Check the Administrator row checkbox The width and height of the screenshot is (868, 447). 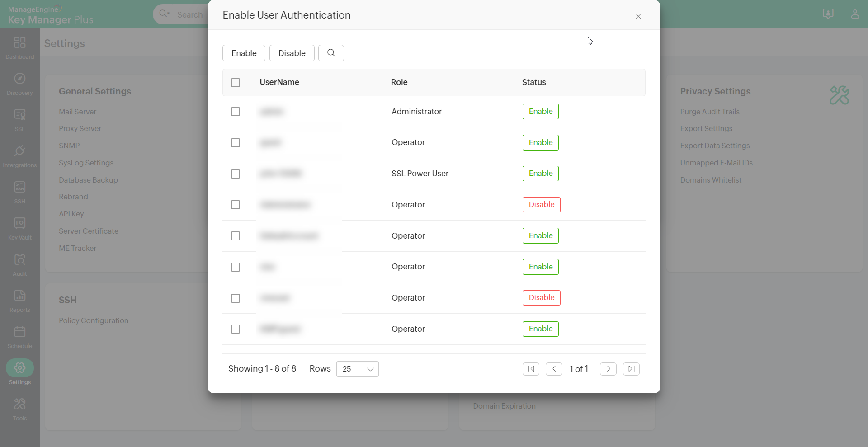(236, 112)
